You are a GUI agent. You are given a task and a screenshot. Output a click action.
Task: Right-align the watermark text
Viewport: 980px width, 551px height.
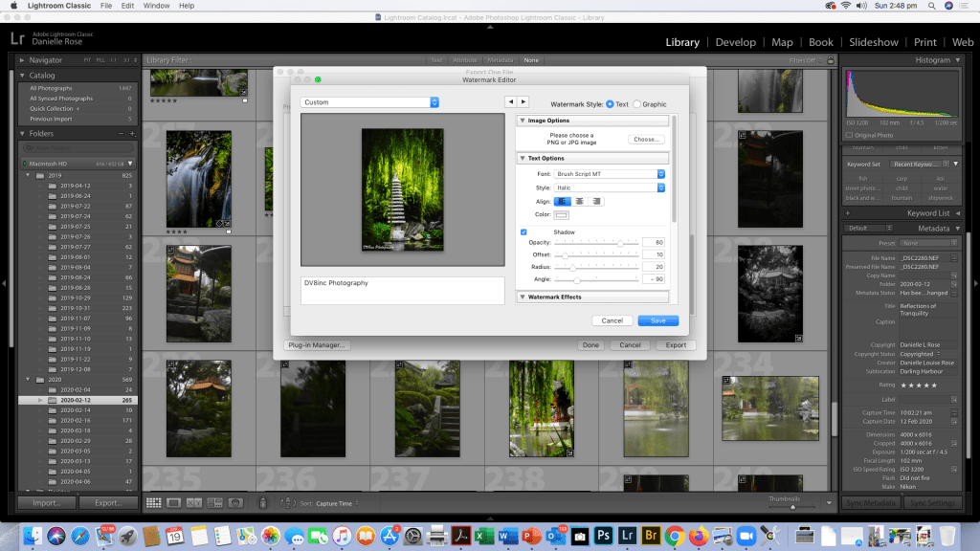pos(596,201)
